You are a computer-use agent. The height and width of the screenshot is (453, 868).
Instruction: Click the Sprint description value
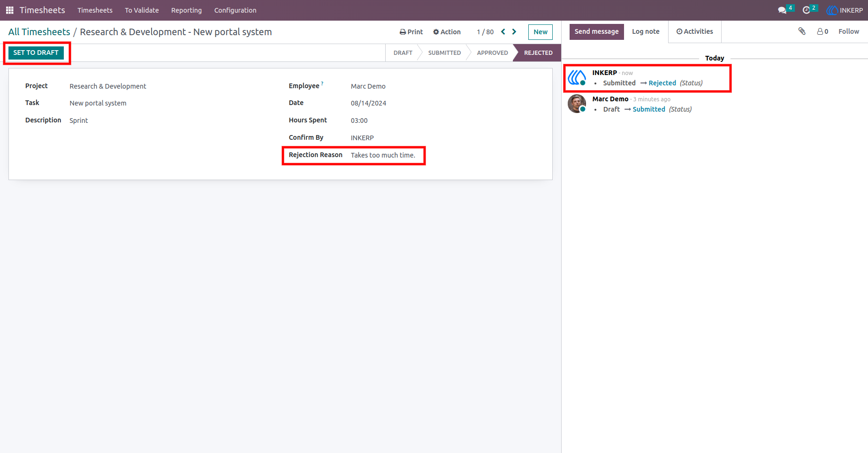pos(79,121)
